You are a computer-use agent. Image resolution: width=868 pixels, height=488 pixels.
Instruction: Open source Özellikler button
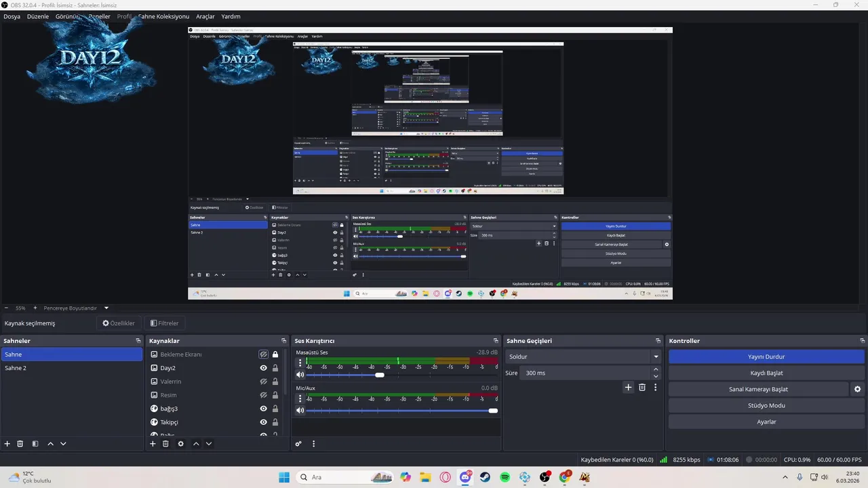[119, 323]
